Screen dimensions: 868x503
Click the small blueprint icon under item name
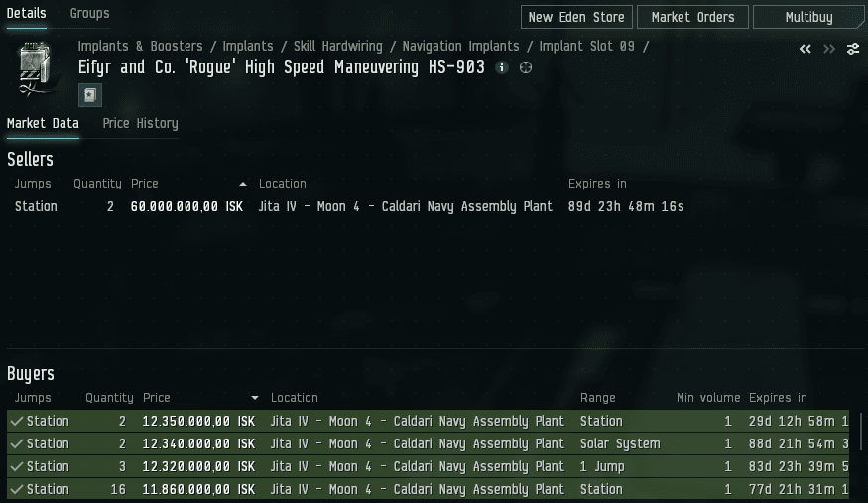pos(90,95)
